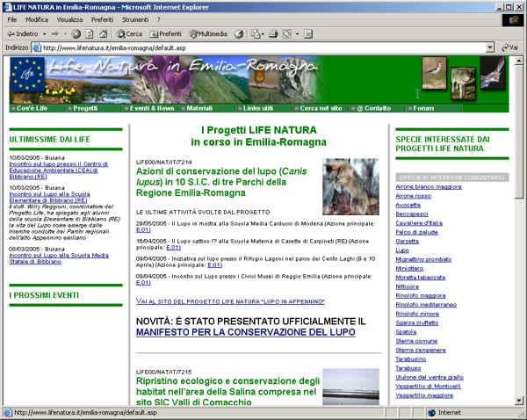527x420 pixels.
Task: Open Spatola species link
Action: pyautogui.click(x=406, y=332)
